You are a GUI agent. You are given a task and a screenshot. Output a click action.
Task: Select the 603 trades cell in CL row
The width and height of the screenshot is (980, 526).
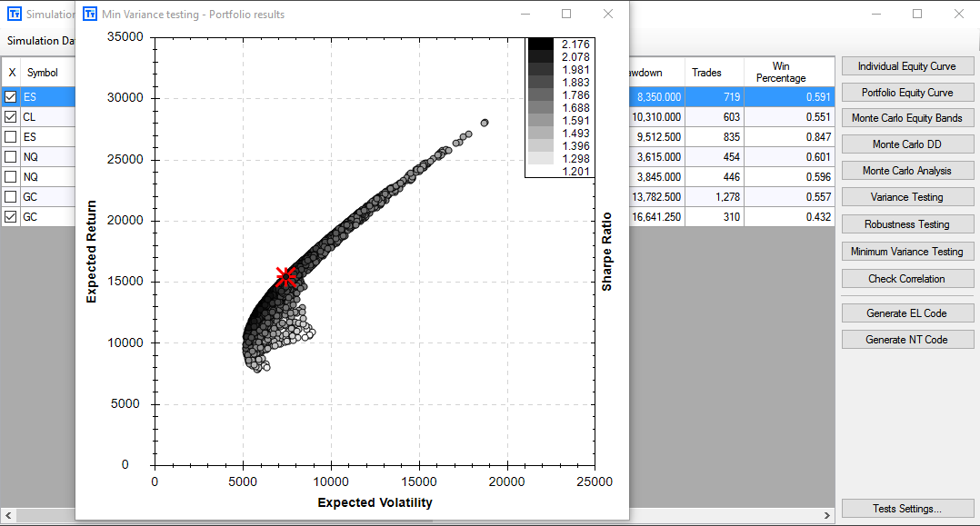[715, 117]
